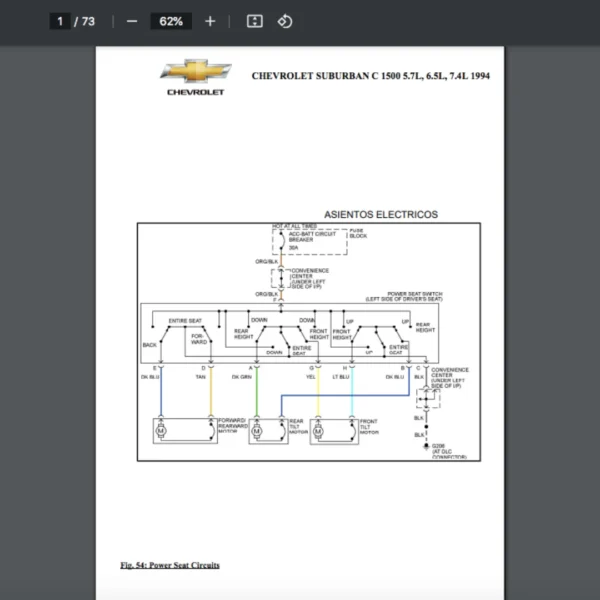Click the rear tilt motor symbol
This screenshot has width=600, height=600.
point(257,431)
